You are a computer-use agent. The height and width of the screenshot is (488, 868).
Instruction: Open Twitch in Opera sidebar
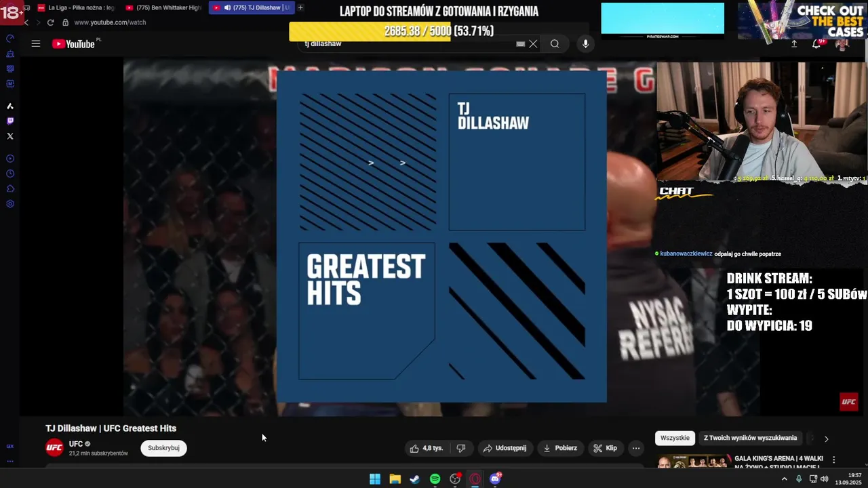pyautogui.click(x=10, y=121)
